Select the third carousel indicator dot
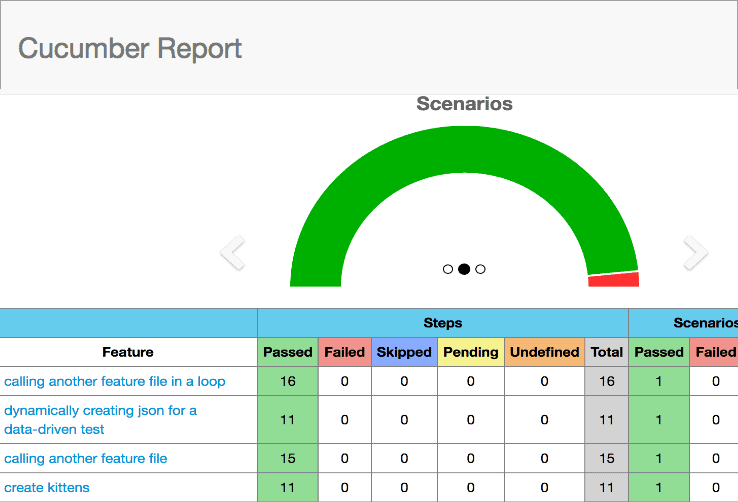Image resolution: width=738 pixels, height=502 pixels. (x=480, y=269)
